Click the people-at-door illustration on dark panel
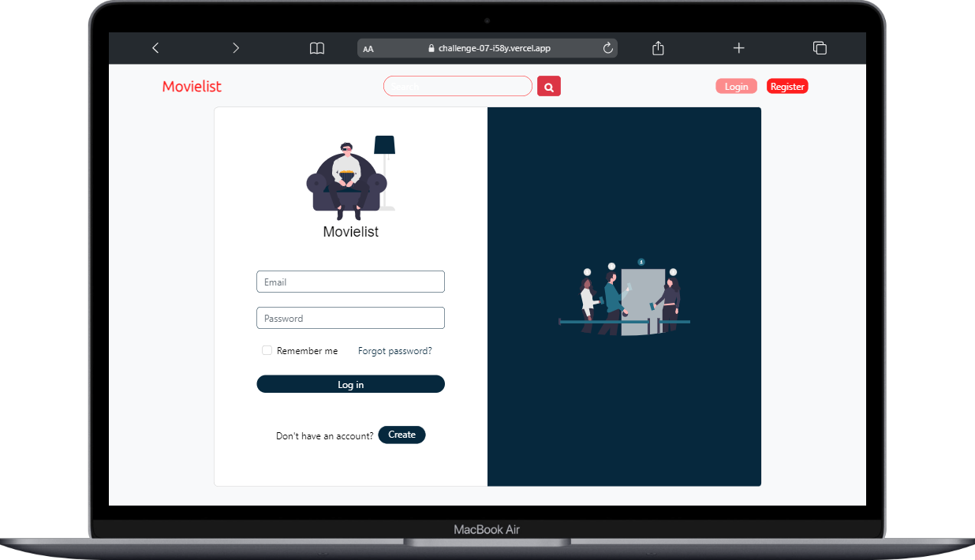The width and height of the screenshot is (975, 560). point(624,297)
